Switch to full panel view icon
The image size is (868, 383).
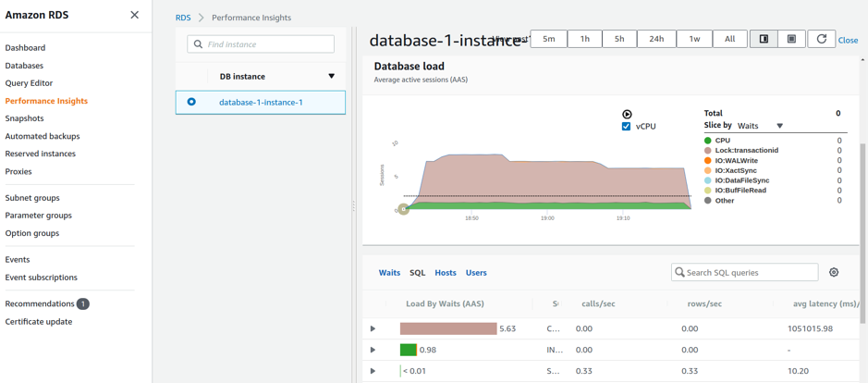click(791, 40)
